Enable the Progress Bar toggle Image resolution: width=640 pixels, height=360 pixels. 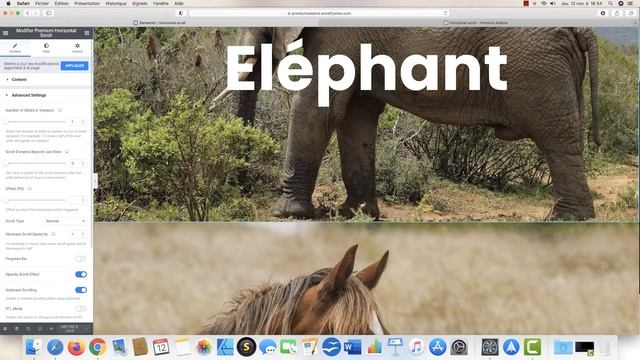click(x=81, y=259)
